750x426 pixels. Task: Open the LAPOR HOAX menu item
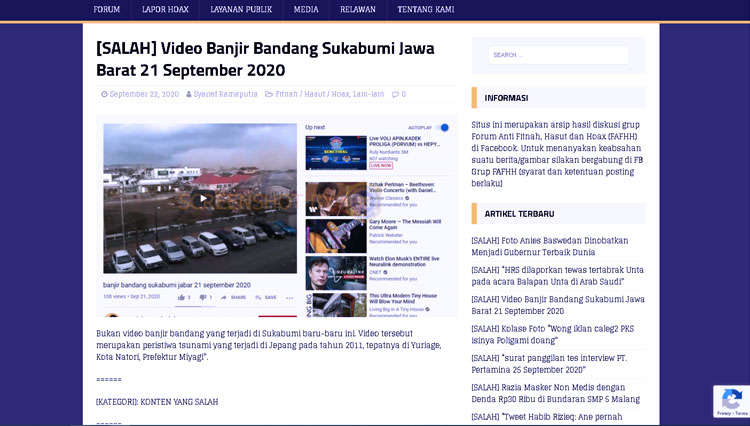pos(165,10)
